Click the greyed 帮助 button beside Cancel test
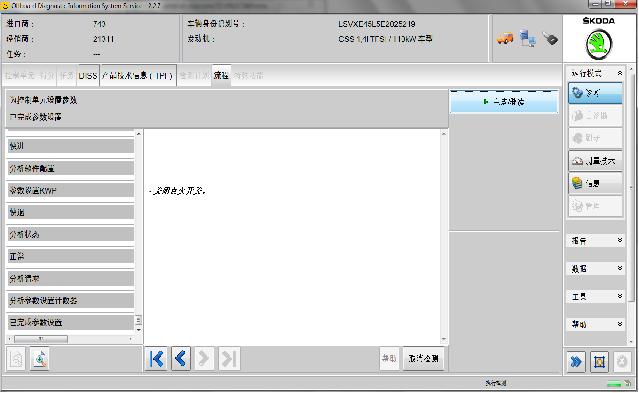 click(389, 359)
